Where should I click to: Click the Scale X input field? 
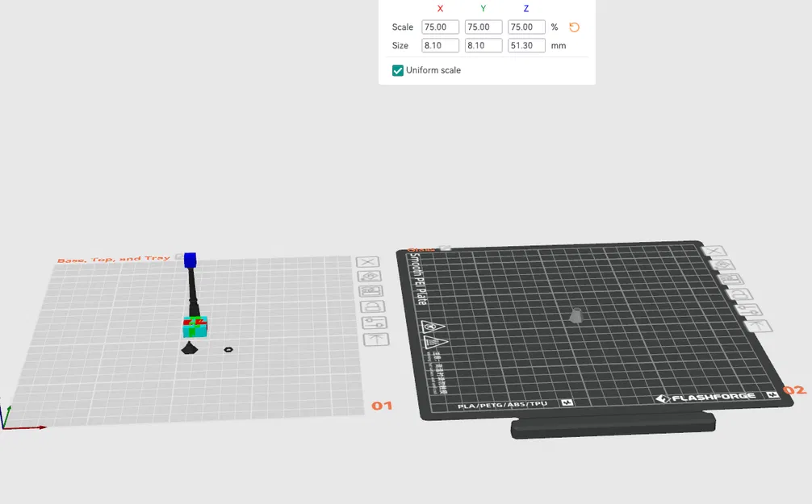440,27
